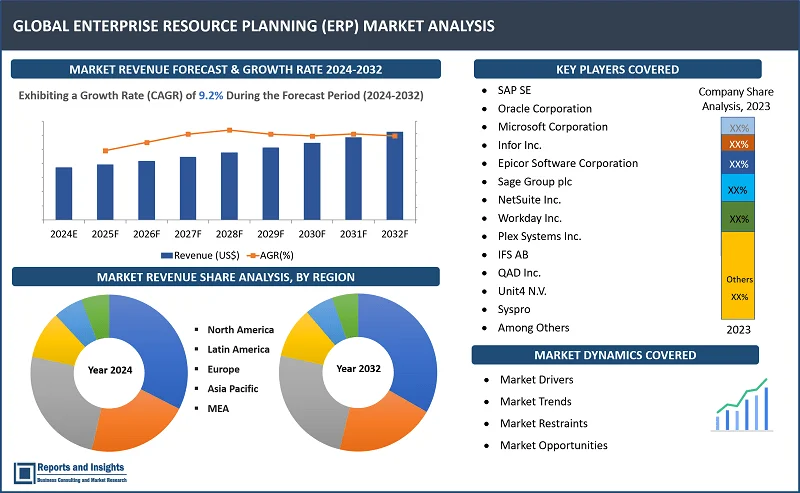Screen dimensions: 800x493
Task: Click the Market Dynamics Covered header
Action: click(615, 355)
